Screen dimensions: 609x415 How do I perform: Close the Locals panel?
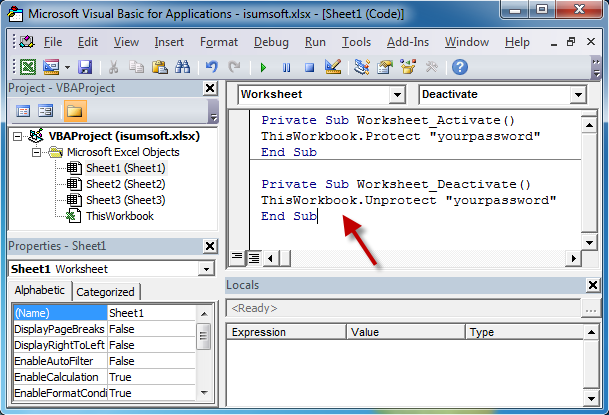tap(593, 285)
